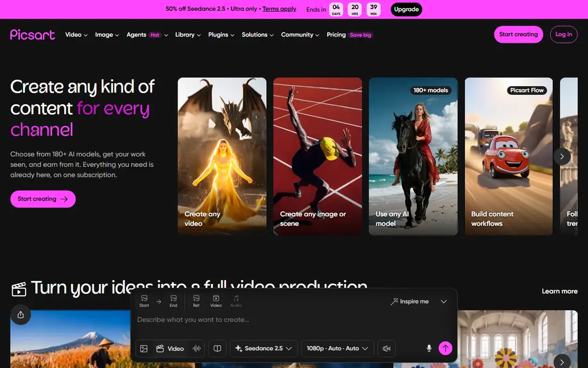Open the 1080p Auto Auto settings dropdown

click(337, 349)
